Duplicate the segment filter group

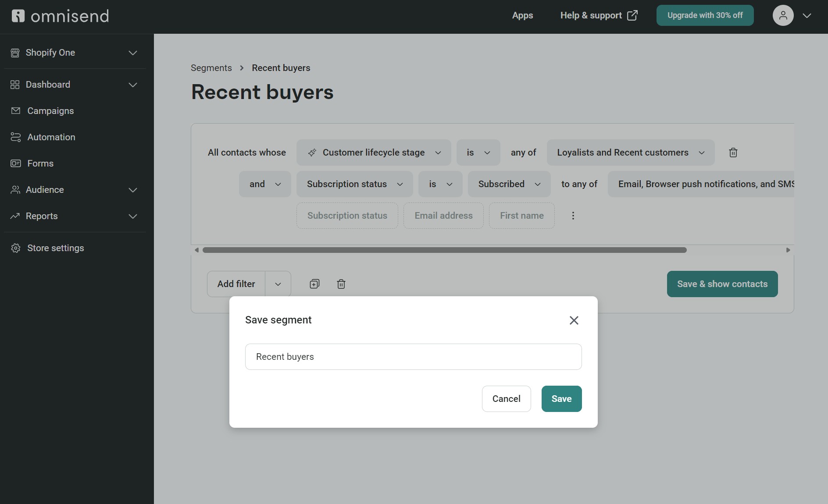(x=314, y=284)
